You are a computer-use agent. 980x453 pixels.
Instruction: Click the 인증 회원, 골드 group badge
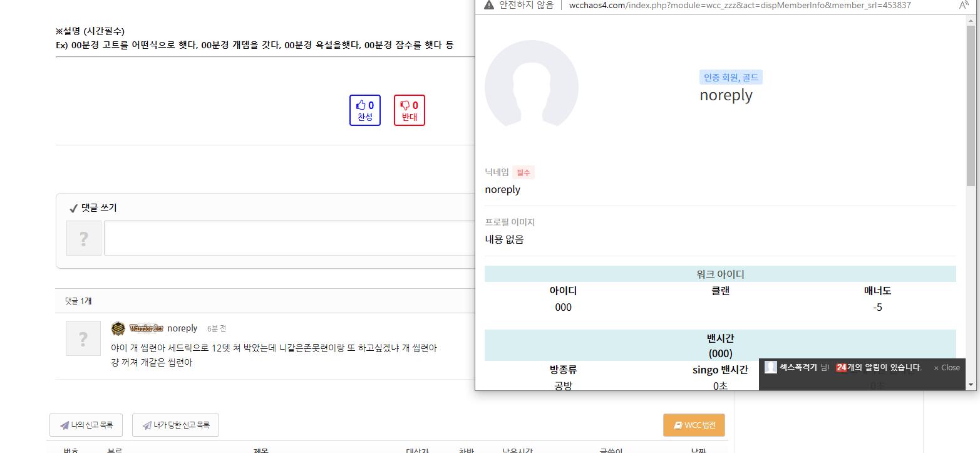731,78
